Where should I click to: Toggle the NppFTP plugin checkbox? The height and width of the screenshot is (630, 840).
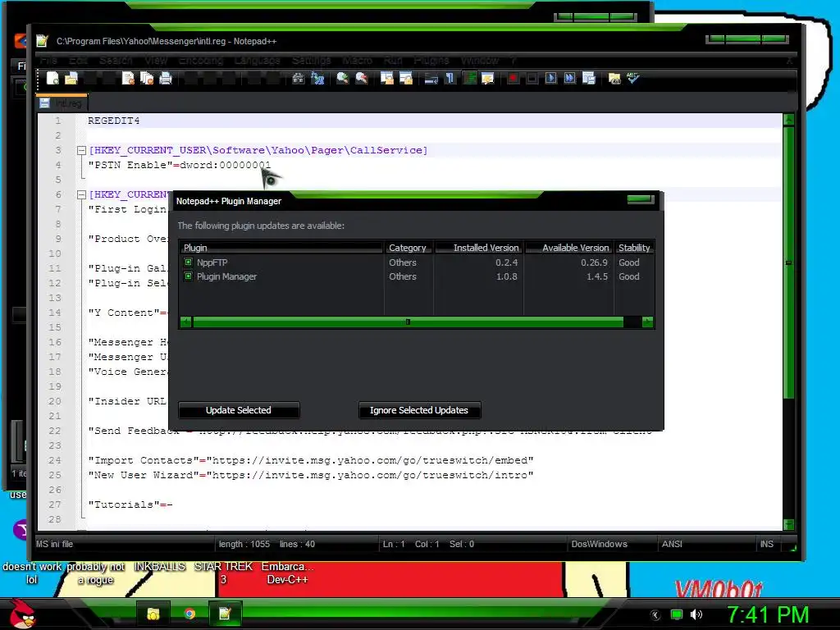(x=188, y=262)
